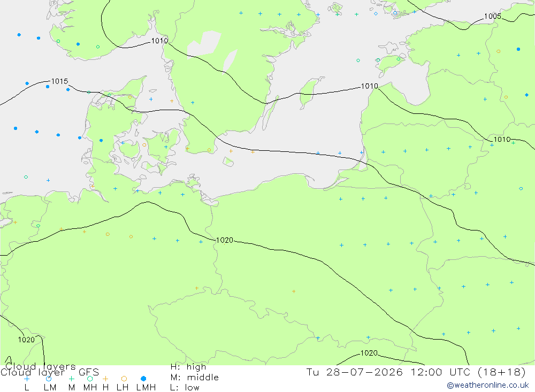Click the 'LM' legend label
535x392 pixels.
50,388
